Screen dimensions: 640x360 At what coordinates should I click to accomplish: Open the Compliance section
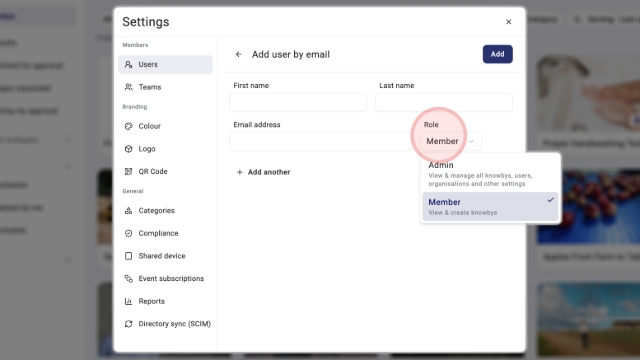click(165, 233)
